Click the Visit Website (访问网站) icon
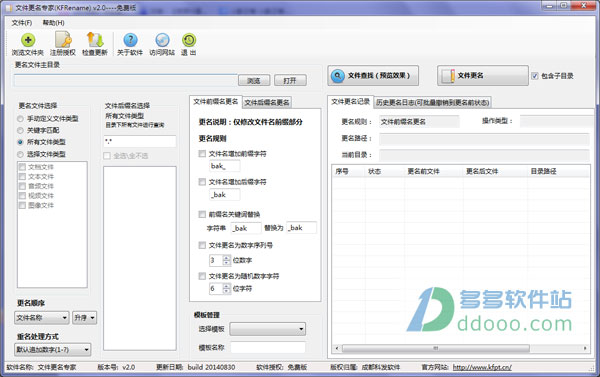Screen dimensions: 600x377 pos(162,44)
